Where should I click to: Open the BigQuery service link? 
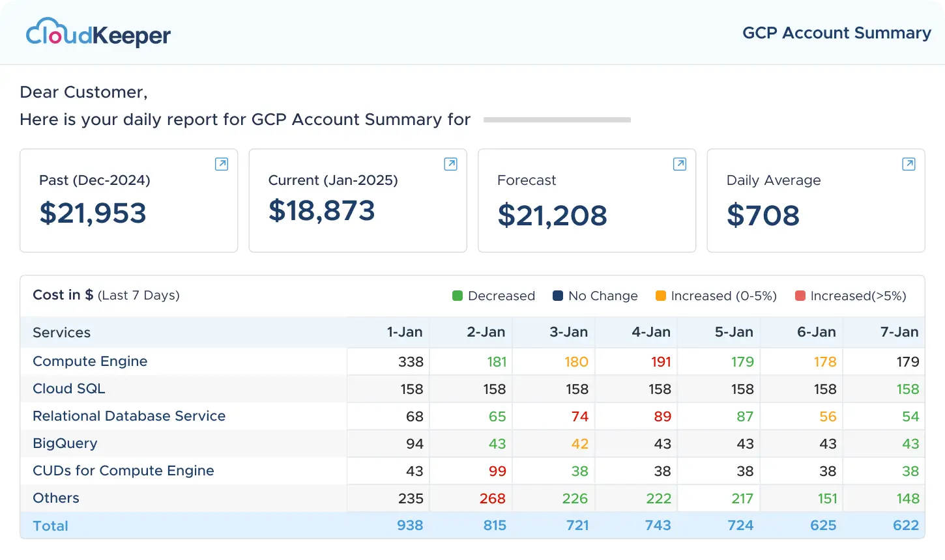point(65,443)
